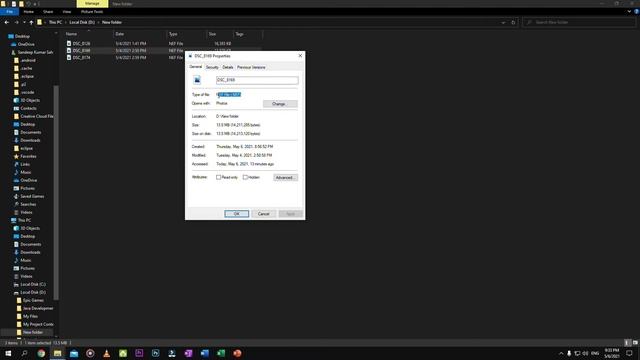Click the Search New folder box
The height and width of the screenshot is (360, 640).
click(x=579, y=22)
